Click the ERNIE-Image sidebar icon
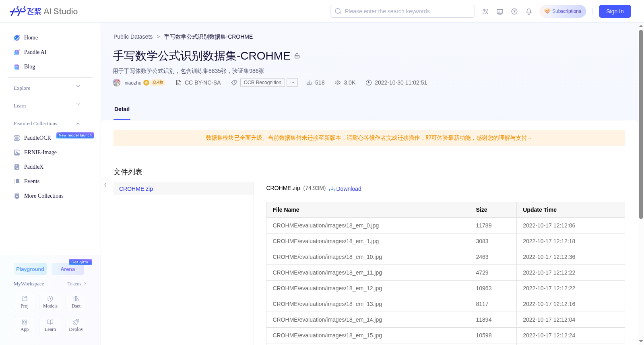 [17, 153]
